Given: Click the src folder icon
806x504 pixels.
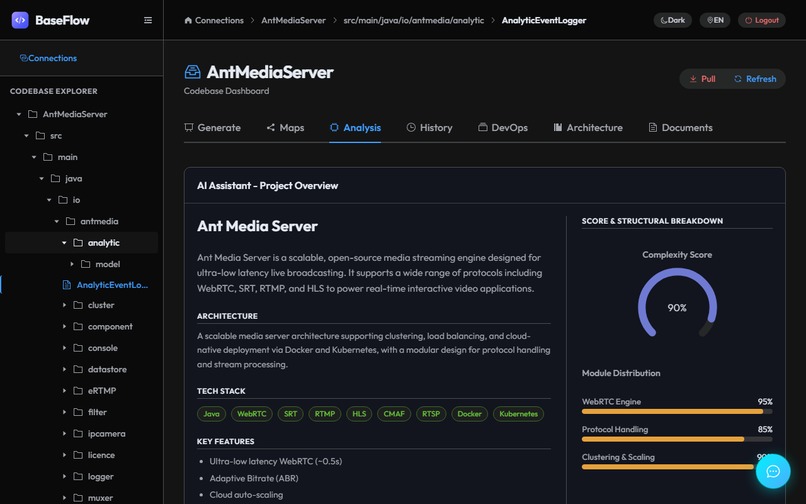Looking at the screenshot, I should [x=40, y=136].
